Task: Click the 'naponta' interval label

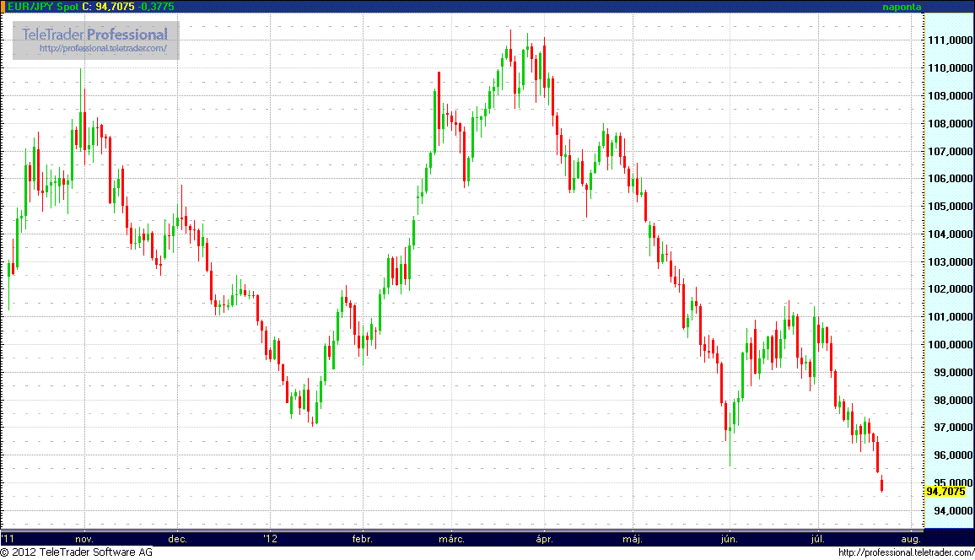Action: click(x=902, y=7)
